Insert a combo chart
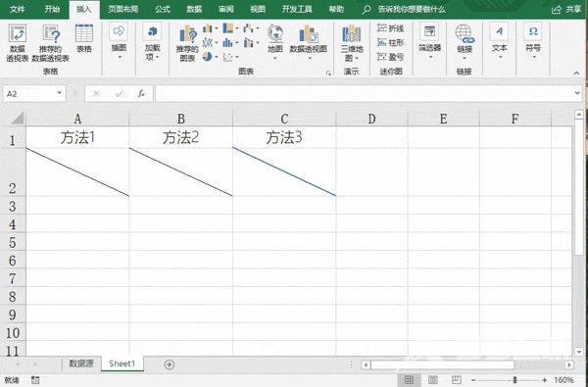This screenshot has height=387, width=588. [251, 43]
